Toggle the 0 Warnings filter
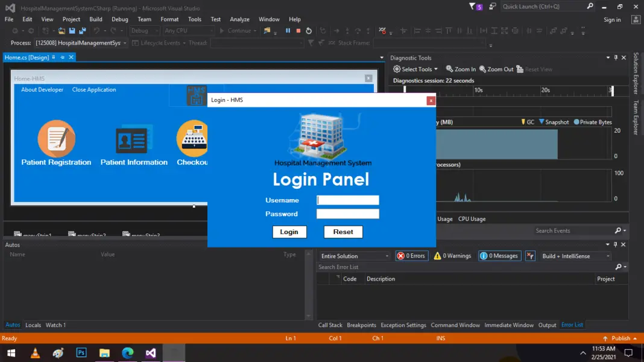Viewport: 644px width, 362px height. pos(453,256)
